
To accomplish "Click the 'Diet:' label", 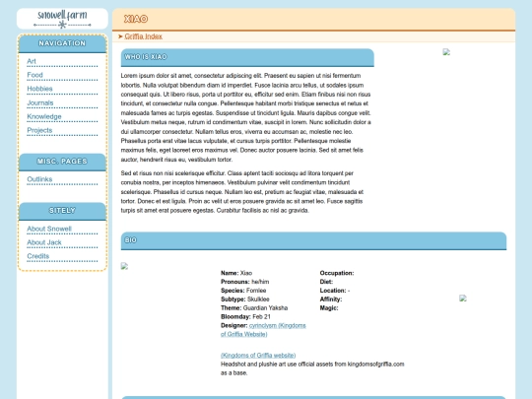I will click(x=326, y=282).
